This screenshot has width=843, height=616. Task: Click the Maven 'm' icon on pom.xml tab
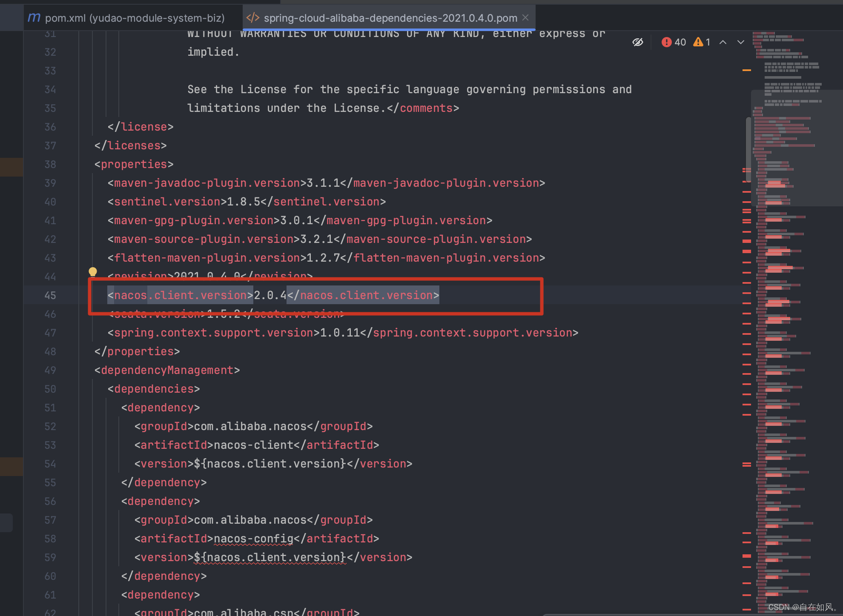[34, 18]
